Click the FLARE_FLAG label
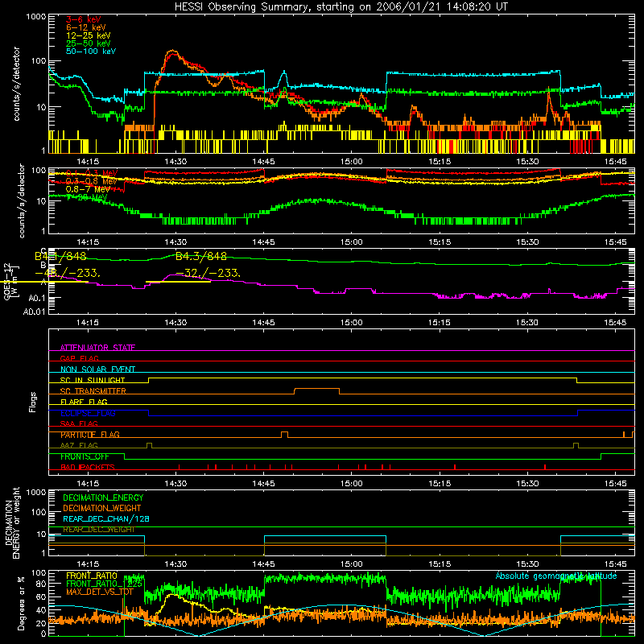Viewport: 644px width, 644px height. [x=84, y=402]
